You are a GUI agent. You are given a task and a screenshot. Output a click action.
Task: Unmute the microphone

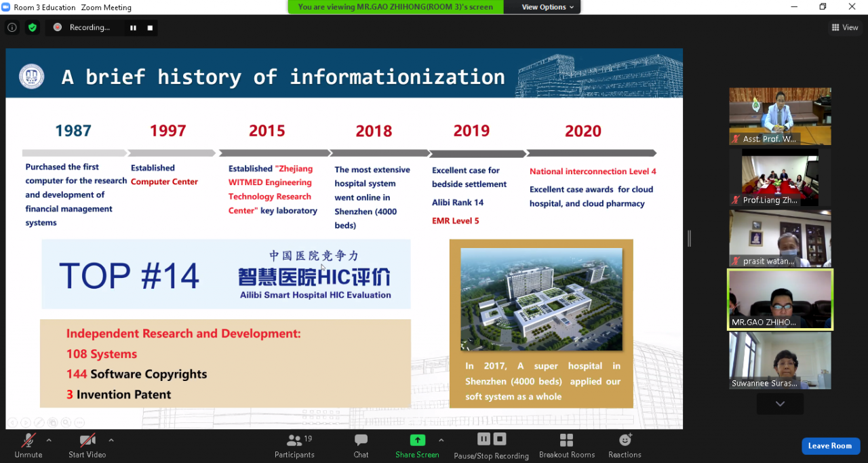click(x=28, y=445)
